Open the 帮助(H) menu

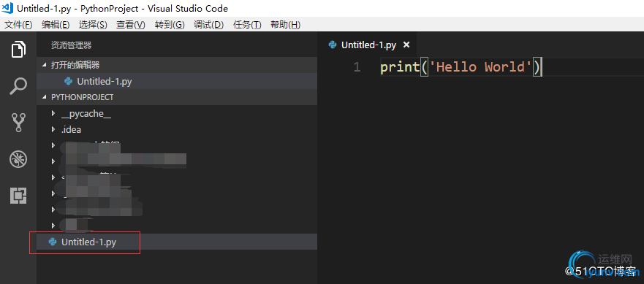click(x=285, y=25)
